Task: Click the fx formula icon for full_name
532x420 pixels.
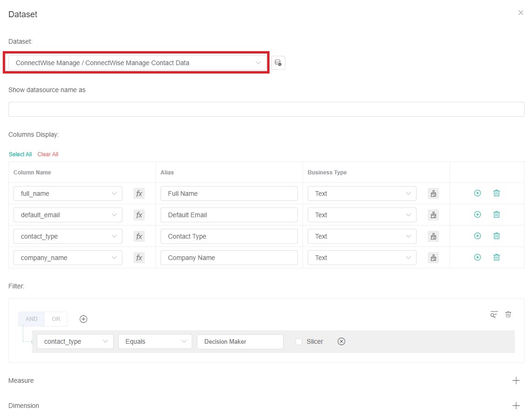Action: click(139, 193)
